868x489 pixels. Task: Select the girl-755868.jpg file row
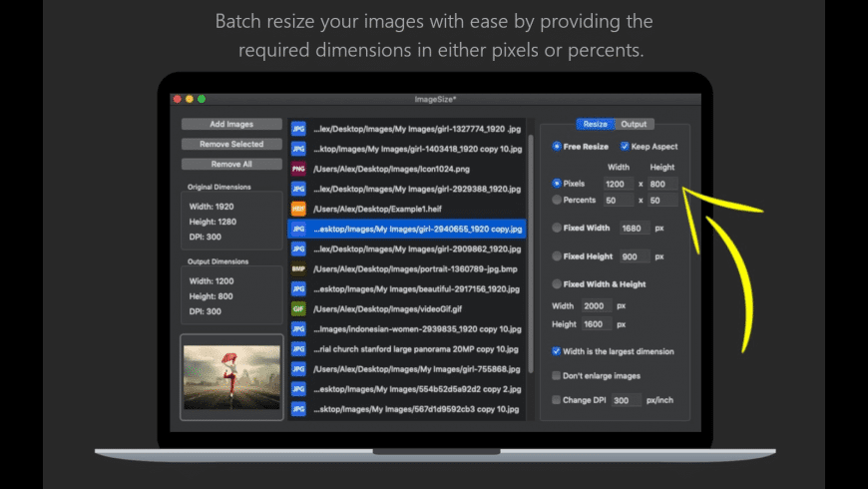[x=407, y=369]
